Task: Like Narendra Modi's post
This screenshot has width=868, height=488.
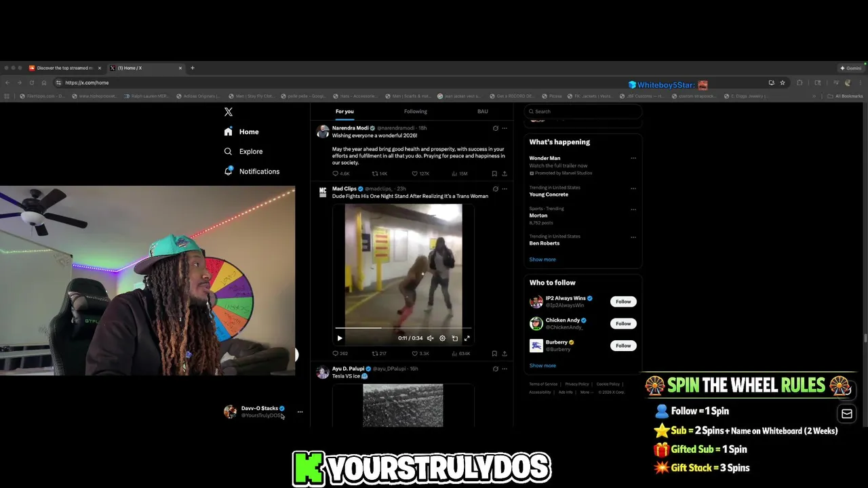Action: pyautogui.click(x=420, y=174)
